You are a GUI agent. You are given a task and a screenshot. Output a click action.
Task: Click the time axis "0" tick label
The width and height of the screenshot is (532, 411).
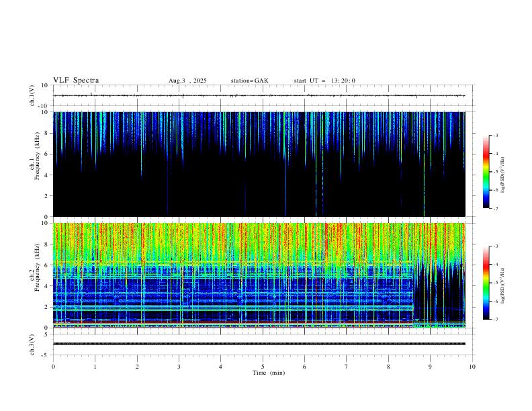click(x=53, y=367)
